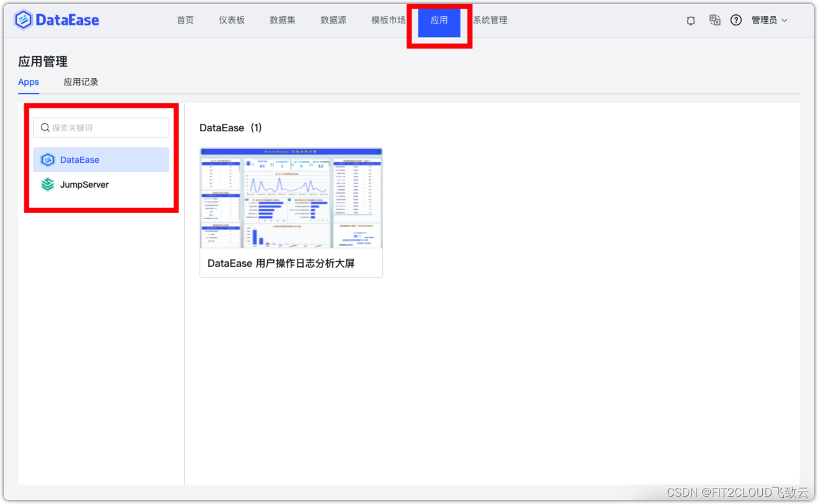Click the JumpServer green icon in sidebar
Image resolution: width=818 pixels, height=504 pixels.
[x=48, y=185]
